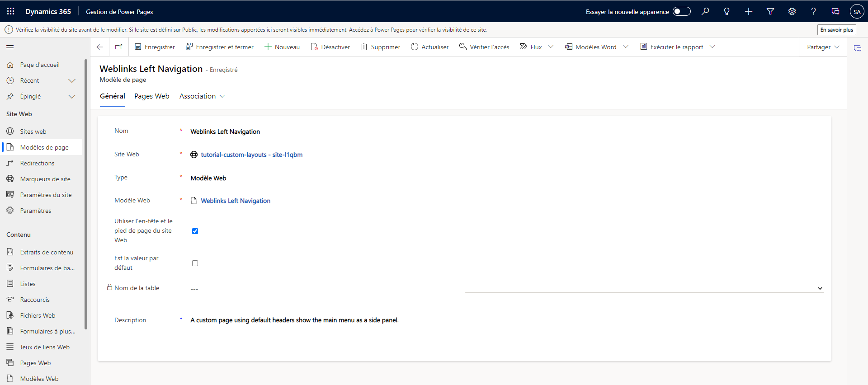
Task: Expand Exécuter le rapport chevron
Action: point(712,47)
